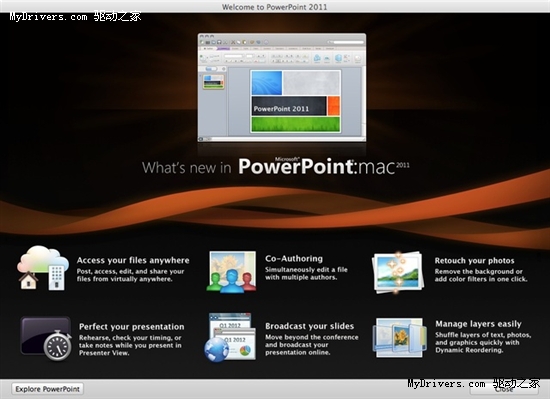The width and height of the screenshot is (550, 399).
Task: Select the 'Manage layers easily' heading
Action: pos(478,324)
